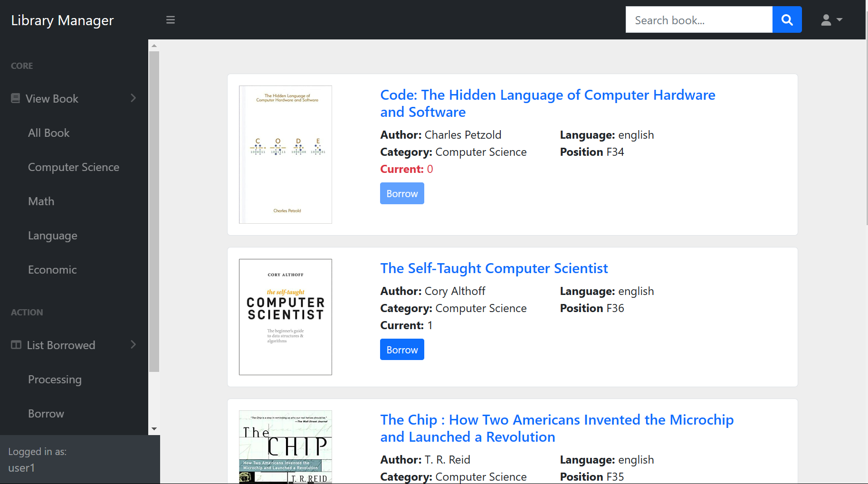This screenshot has height=484, width=868.
Task: Open The Self-Taught Computer Scientist title link
Action: pyautogui.click(x=494, y=268)
